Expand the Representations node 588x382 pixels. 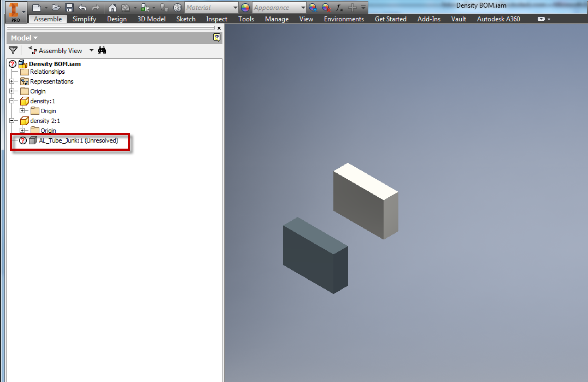coord(11,81)
